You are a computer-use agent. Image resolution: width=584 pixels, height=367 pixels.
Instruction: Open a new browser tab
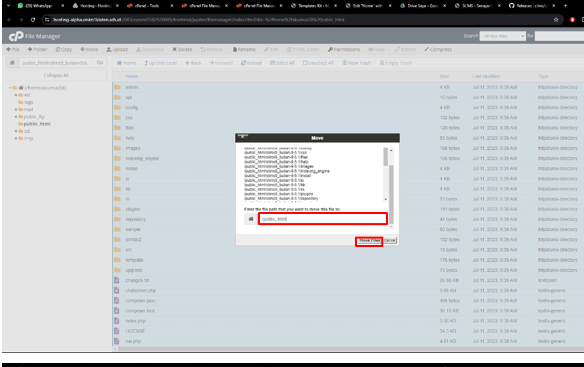(565, 6)
